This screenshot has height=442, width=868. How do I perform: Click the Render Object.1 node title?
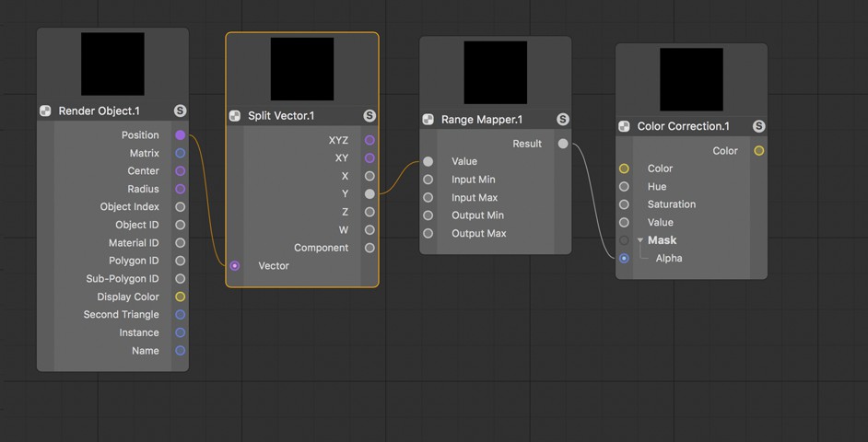pyautogui.click(x=100, y=111)
